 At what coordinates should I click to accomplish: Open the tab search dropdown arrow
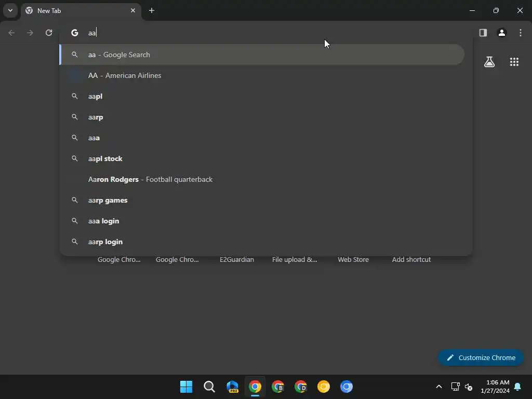click(10, 10)
